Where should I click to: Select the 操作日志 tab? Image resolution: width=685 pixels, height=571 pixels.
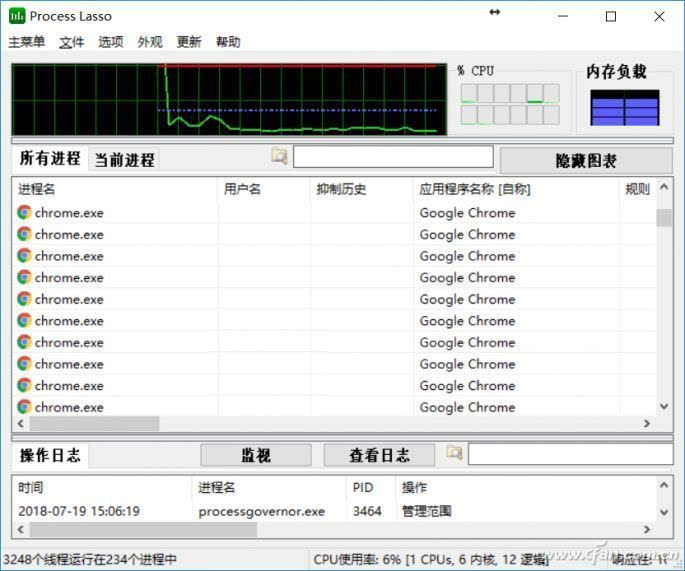[x=50, y=455]
